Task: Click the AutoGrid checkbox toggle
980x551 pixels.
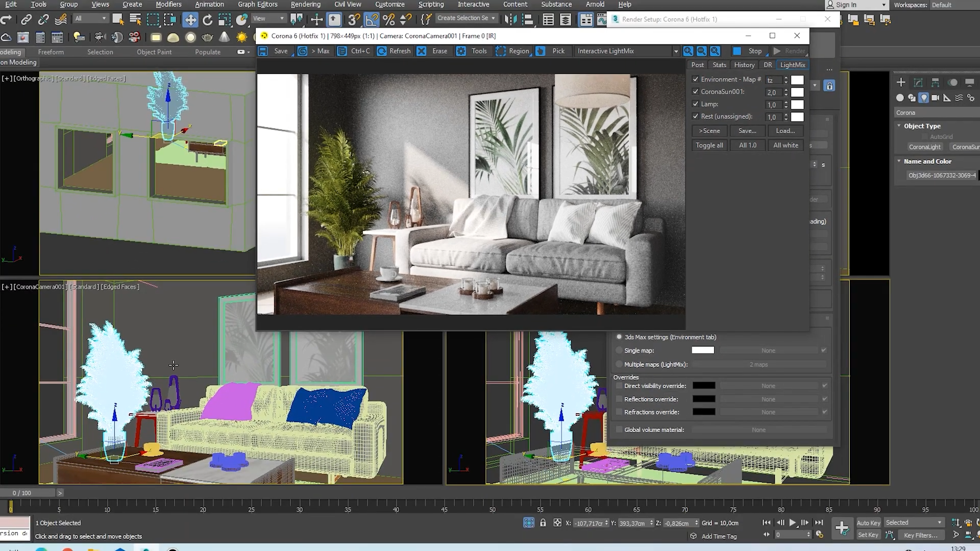Action: (924, 137)
